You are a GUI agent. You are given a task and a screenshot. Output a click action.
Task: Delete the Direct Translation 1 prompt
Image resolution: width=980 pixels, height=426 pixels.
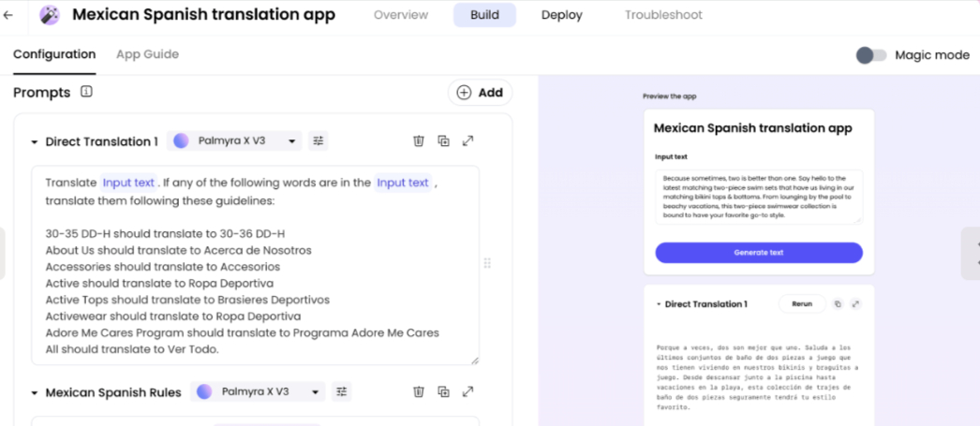click(419, 141)
